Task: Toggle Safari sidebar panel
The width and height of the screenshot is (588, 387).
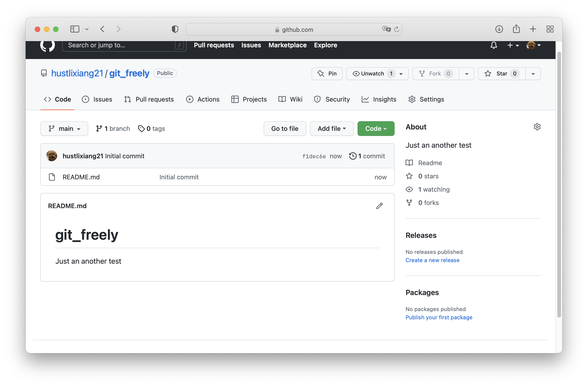Action: pos(75,29)
